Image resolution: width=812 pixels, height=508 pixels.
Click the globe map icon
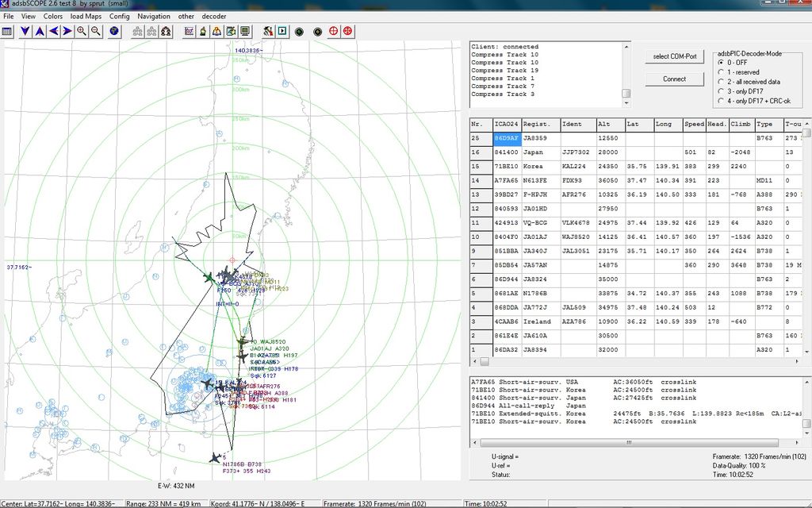pyautogui.click(x=114, y=31)
